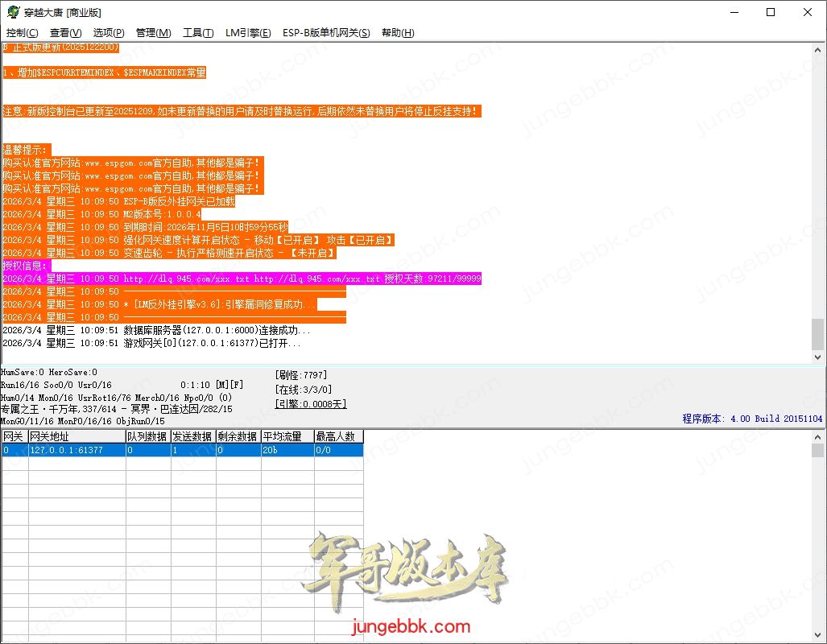Image resolution: width=827 pixels, height=644 pixels.
Task: Open the 工具(T) menu
Action: (198, 33)
